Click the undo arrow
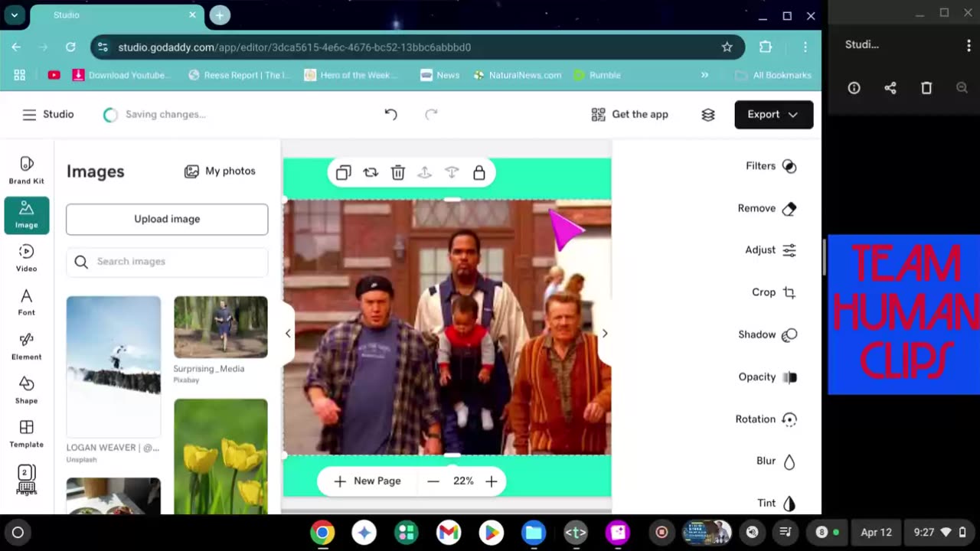The width and height of the screenshot is (980, 551). coord(390,115)
